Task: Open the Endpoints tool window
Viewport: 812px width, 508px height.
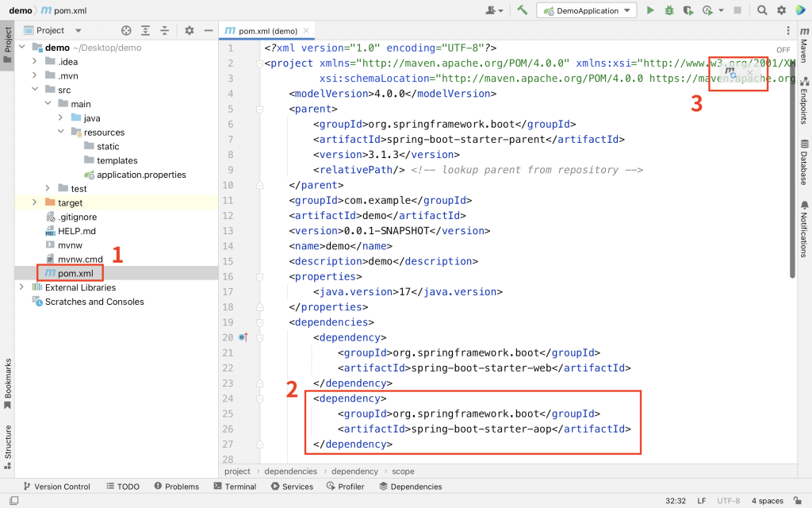Action: [x=804, y=101]
